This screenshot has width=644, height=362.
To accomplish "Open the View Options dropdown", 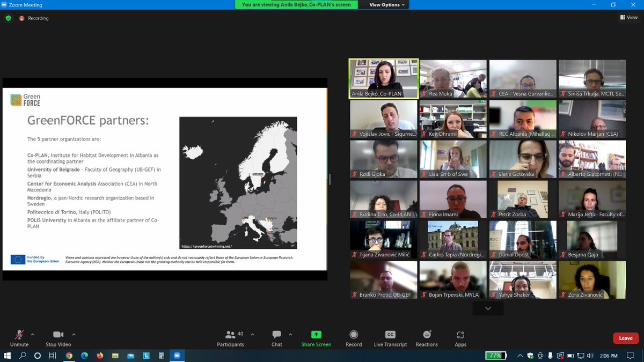I will pos(387,5).
